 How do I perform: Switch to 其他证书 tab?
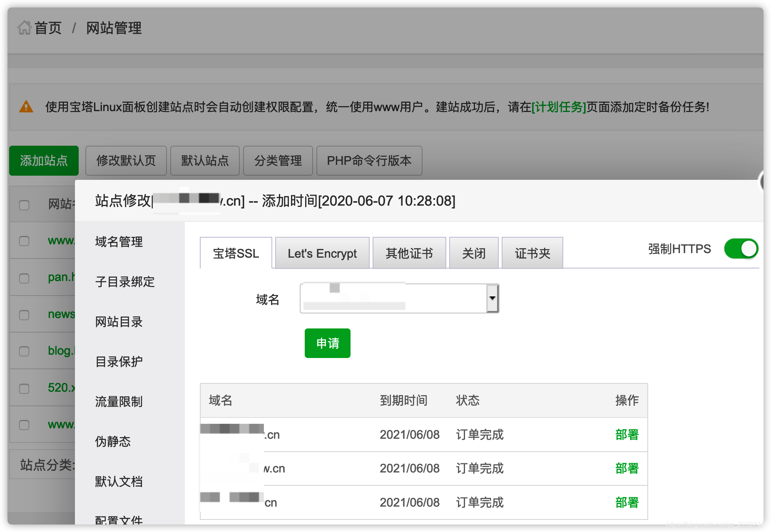(x=409, y=253)
